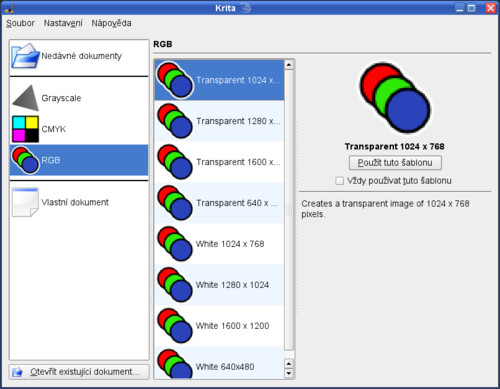Choose the White 1600 x 1200 template
Viewport: 500px width, 389px height.
pyautogui.click(x=219, y=326)
